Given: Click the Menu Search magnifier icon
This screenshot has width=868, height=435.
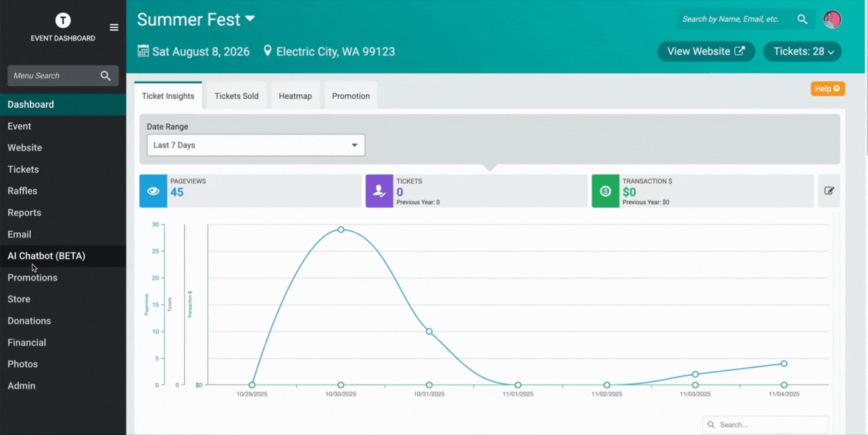Looking at the screenshot, I should [105, 76].
